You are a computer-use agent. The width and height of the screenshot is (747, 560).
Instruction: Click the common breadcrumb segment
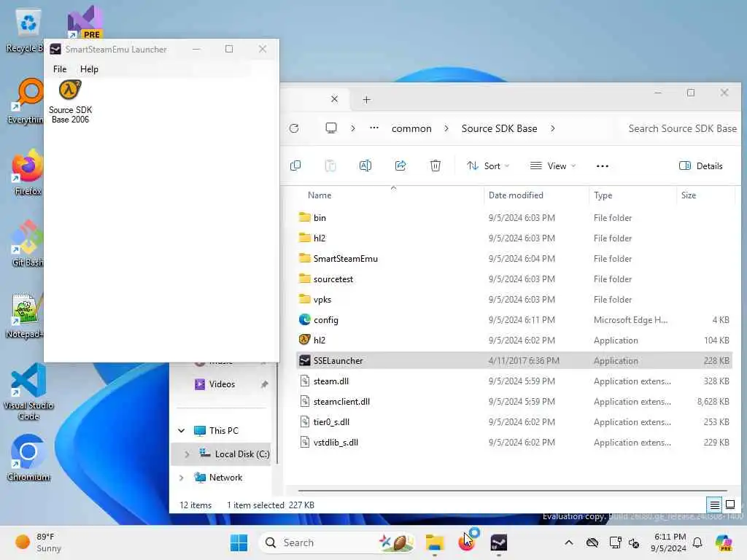point(411,128)
